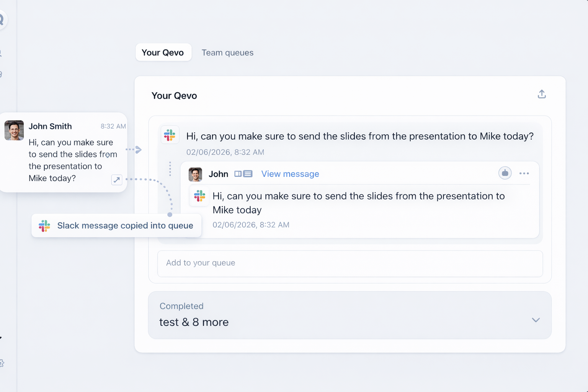
Task: Collapse the 'test & 8 more' completed items
Action: (536, 320)
